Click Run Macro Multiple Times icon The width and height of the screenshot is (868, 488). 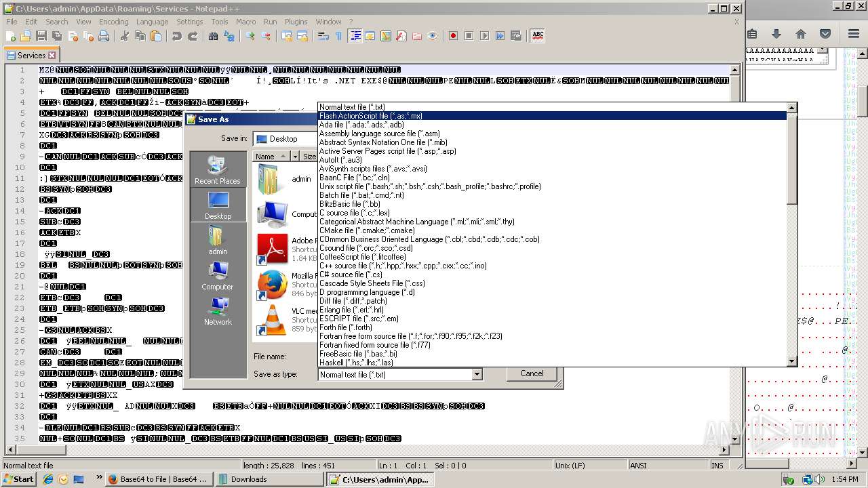point(500,36)
